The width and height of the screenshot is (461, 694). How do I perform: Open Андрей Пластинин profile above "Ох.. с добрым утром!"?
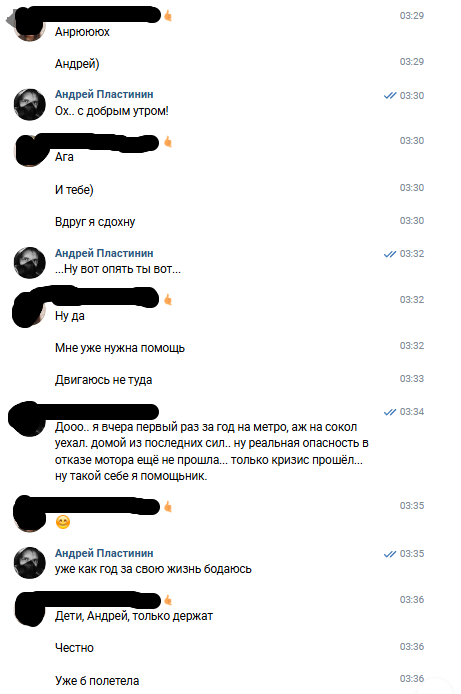(x=104, y=94)
